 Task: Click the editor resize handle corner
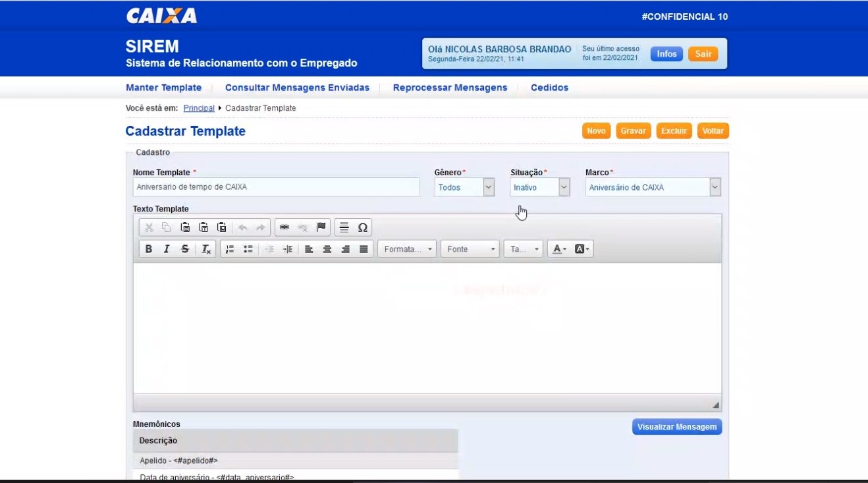point(716,405)
